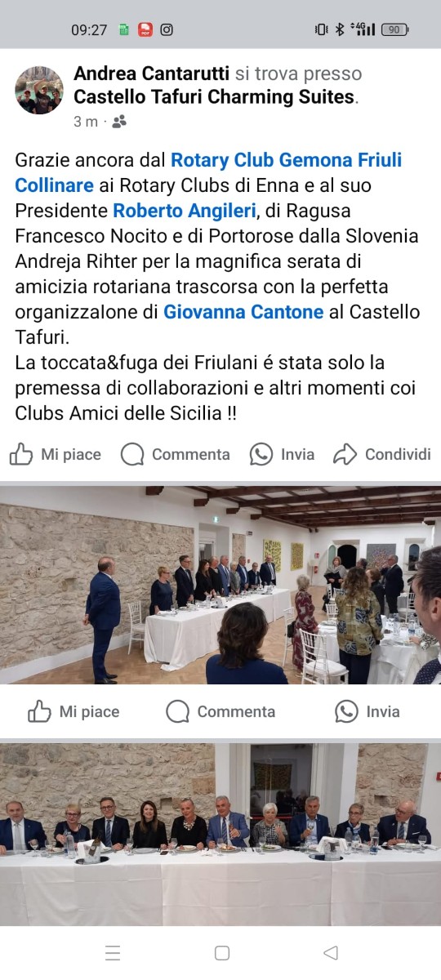Tap the post audience friends icon next to 3 m
The width and height of the screenshot is (441, 980).
pos(120,122)
